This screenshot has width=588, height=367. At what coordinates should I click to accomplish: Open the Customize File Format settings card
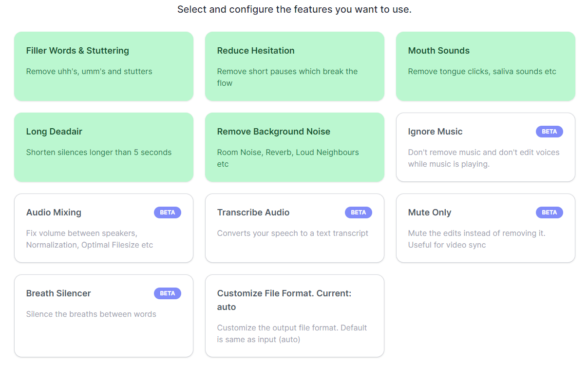[x=294, y=316]
